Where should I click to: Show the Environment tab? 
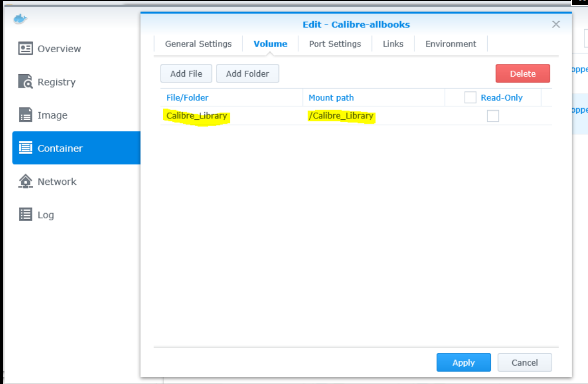(x=451, y=44)
